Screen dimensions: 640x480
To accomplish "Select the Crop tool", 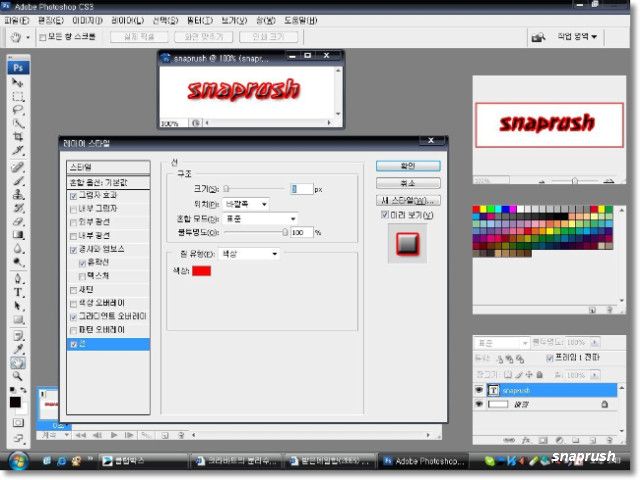I will tap(18, 137).
